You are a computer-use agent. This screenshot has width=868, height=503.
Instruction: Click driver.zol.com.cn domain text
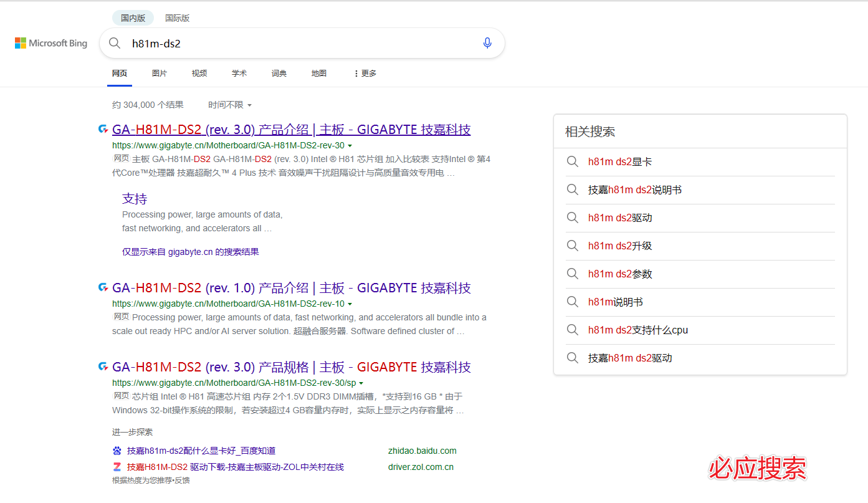421,467
